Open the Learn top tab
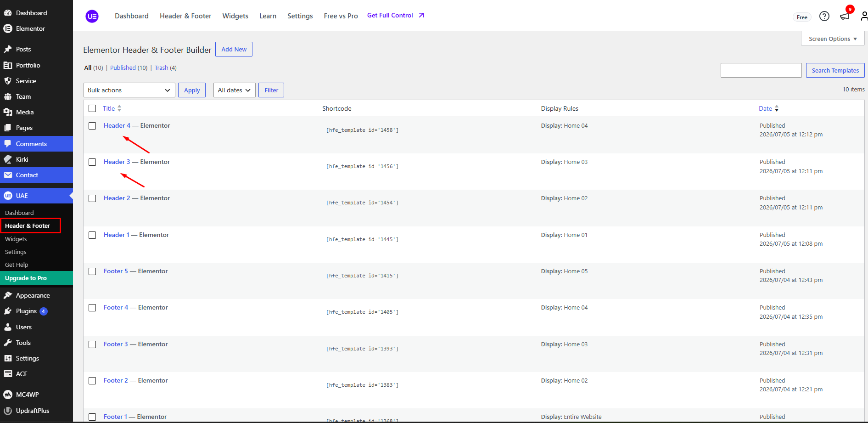The image size is (868, 423). [268, 16]
